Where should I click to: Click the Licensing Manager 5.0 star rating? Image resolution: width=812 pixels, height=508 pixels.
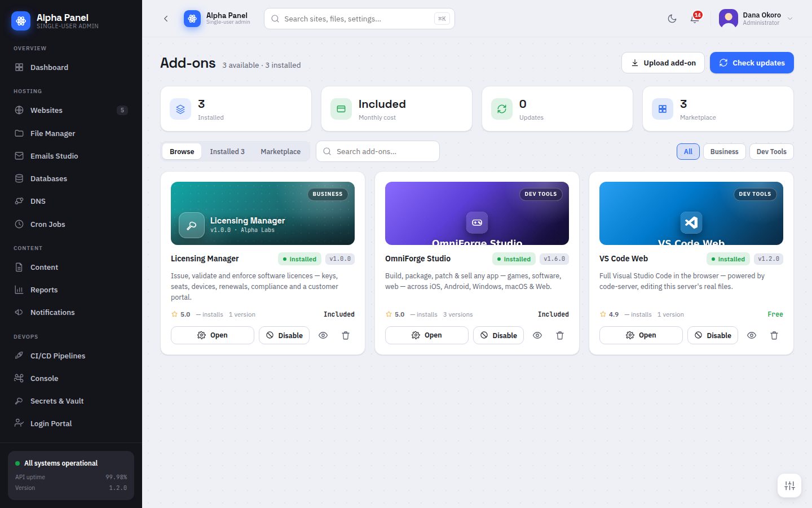pos(180,314)
